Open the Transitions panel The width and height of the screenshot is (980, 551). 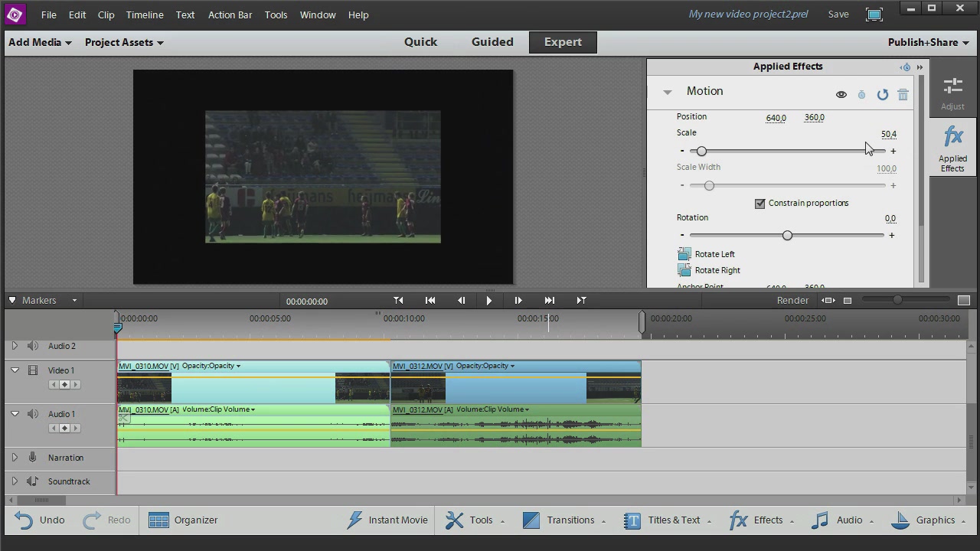pos(564,520)
